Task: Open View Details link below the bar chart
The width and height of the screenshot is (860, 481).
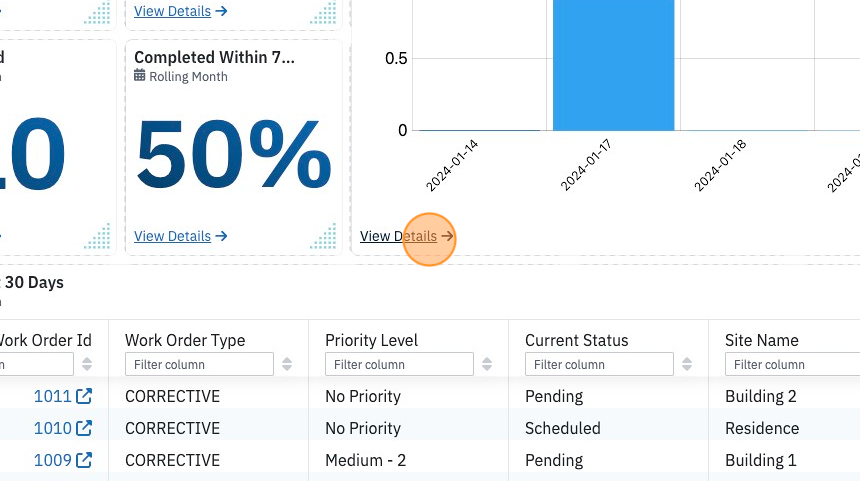Action: click(398, 236)
